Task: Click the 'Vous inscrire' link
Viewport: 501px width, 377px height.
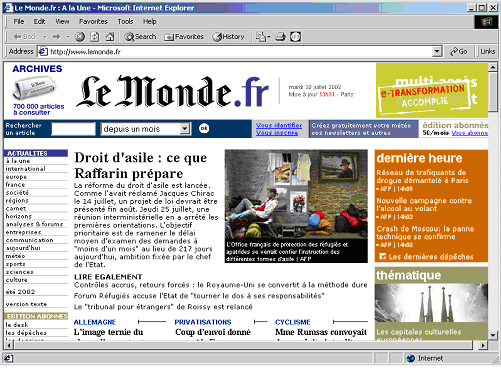Action: (x=277, y=133)
